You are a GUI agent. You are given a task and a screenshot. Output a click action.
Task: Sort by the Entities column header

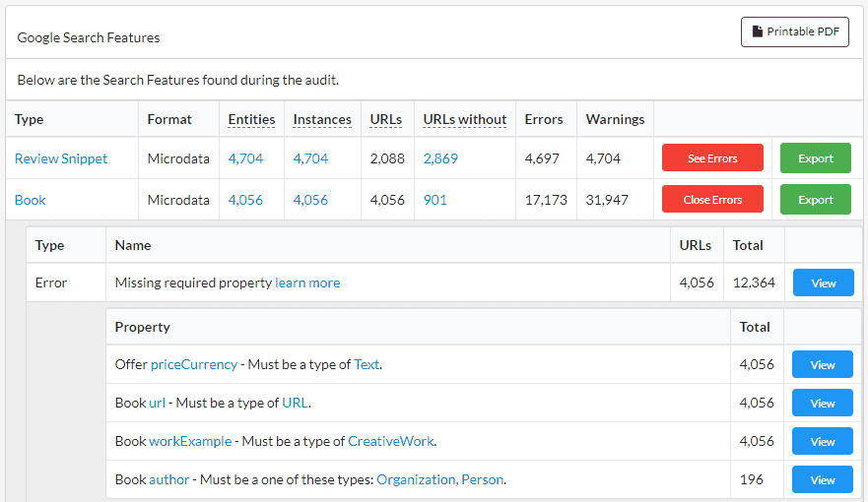[x=251, y=119]
